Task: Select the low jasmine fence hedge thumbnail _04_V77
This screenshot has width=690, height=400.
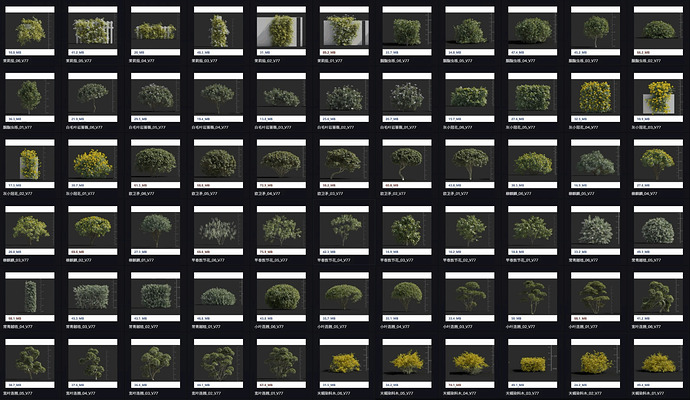Action: (x=155, y=31)
